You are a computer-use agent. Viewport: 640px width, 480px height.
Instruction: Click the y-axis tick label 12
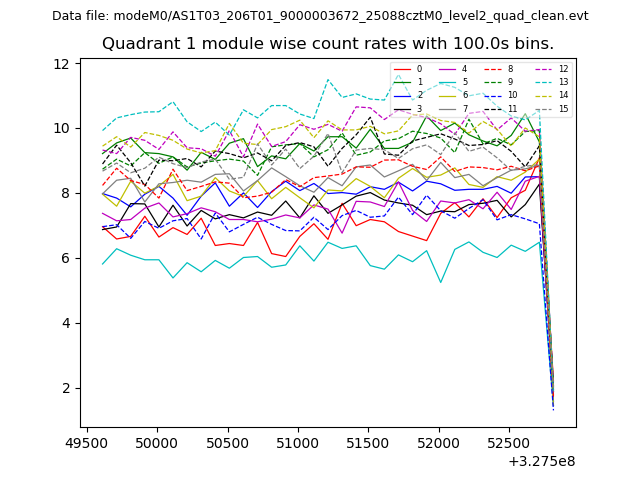click(x=62, y=64)
